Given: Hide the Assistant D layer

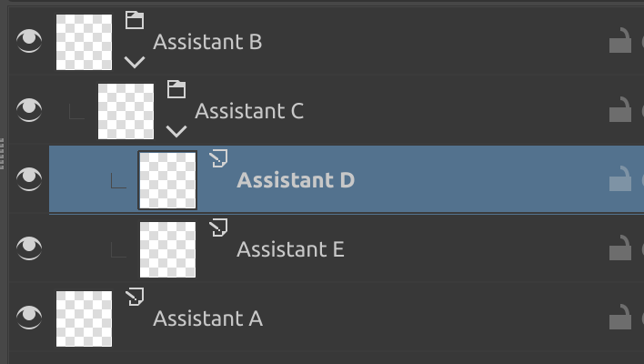Looking at the screenshot, I should coord(30,179).
